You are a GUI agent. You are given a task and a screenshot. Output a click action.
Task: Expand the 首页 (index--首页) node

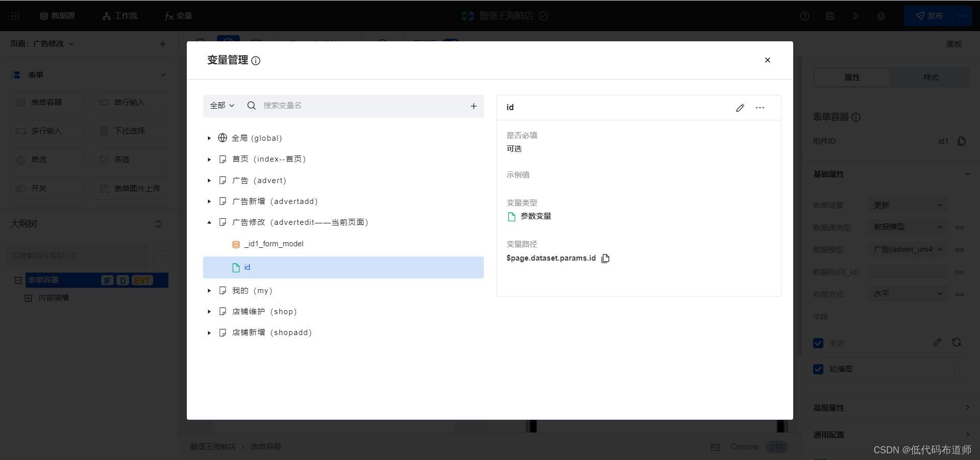click(x=209, y=159)
